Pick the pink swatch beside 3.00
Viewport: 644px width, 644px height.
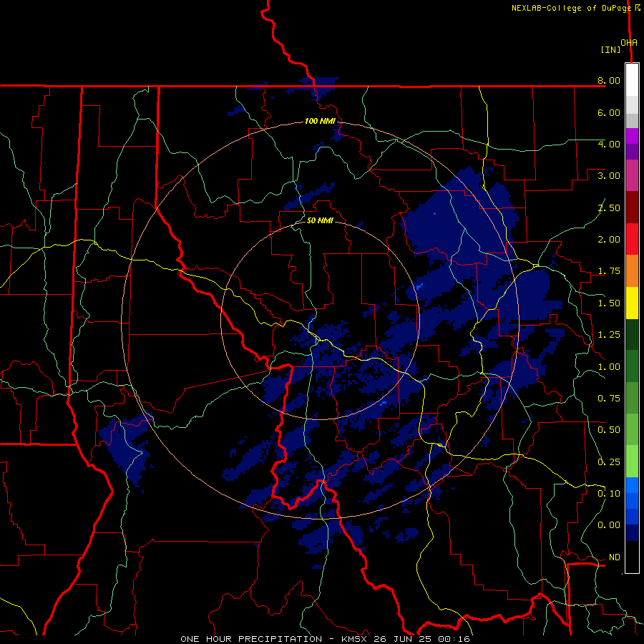click(632, 176)
